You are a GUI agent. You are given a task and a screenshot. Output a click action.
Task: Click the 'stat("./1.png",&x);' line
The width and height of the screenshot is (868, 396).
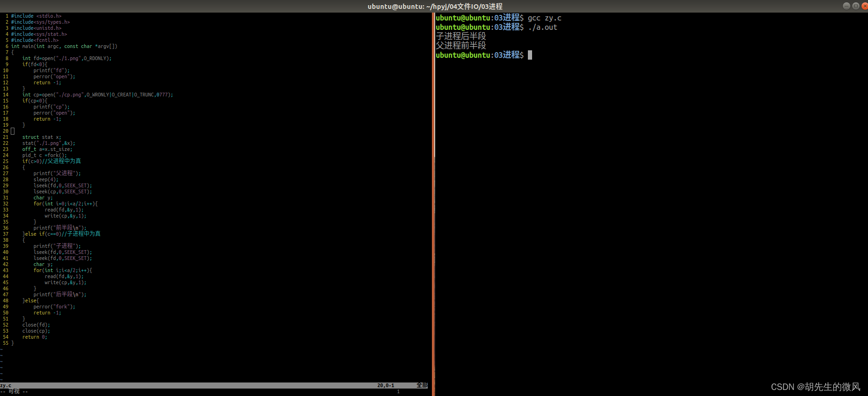(49, 143)
